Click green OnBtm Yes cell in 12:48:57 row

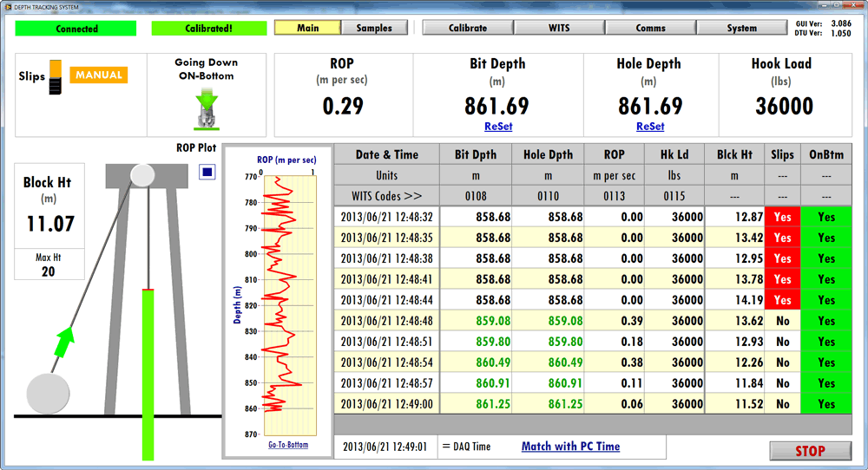[x=826, y=383]
